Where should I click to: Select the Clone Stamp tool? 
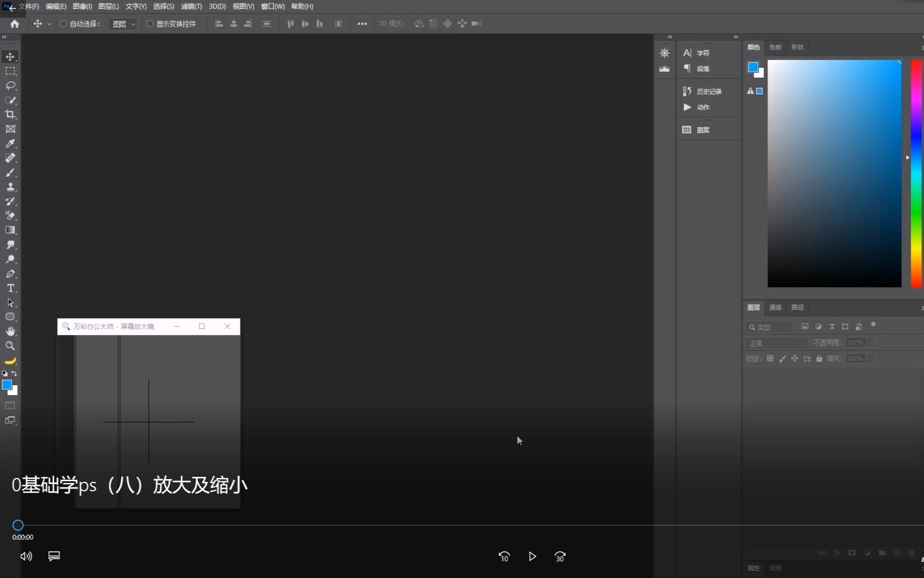pos(10,187)
